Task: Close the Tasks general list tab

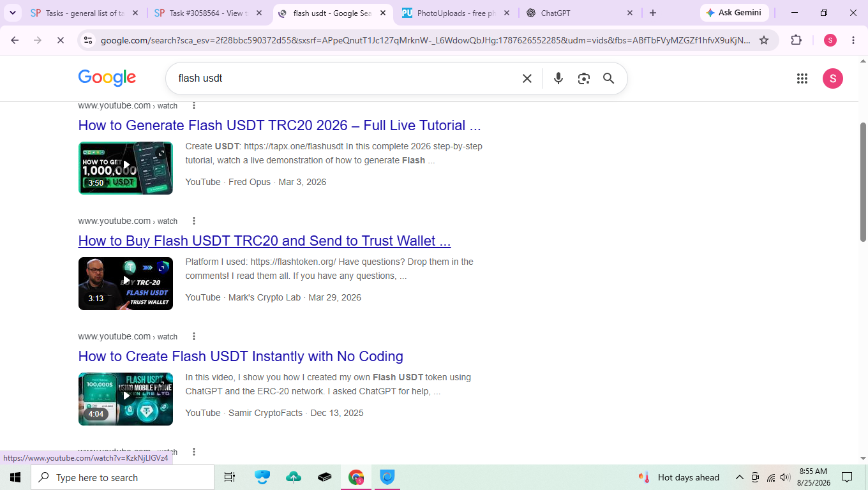Action: (134, 13)
